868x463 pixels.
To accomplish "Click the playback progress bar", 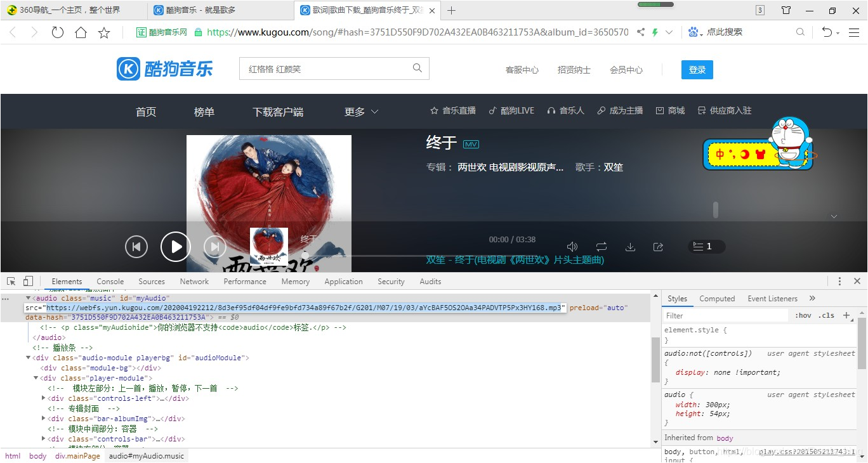I will [444, 256].
